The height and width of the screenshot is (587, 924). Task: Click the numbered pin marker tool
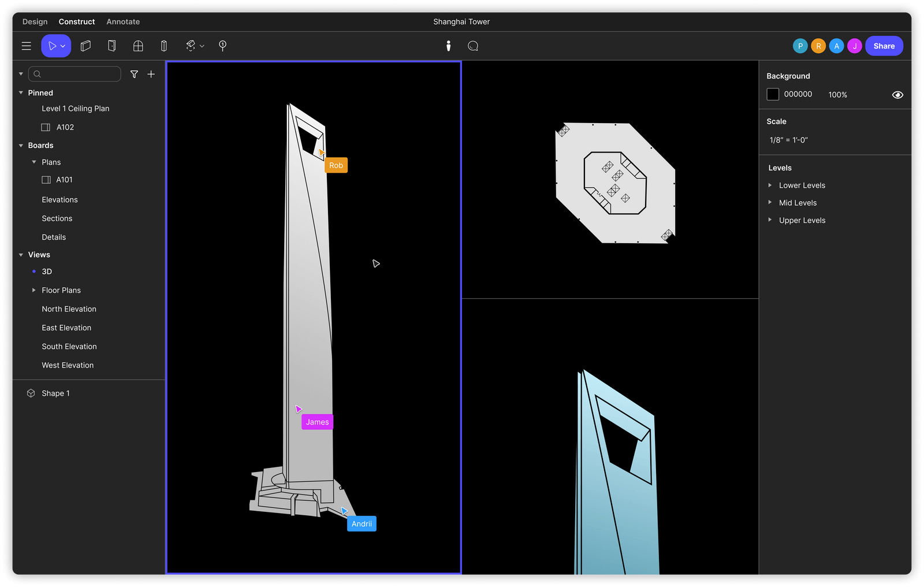click(222, 46)
